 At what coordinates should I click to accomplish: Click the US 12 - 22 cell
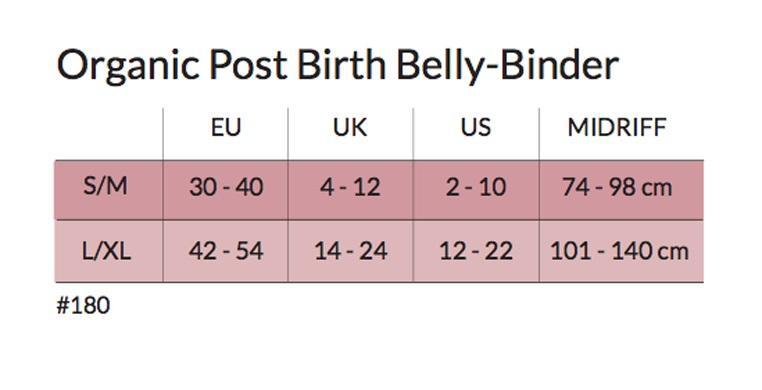[476, 251]
